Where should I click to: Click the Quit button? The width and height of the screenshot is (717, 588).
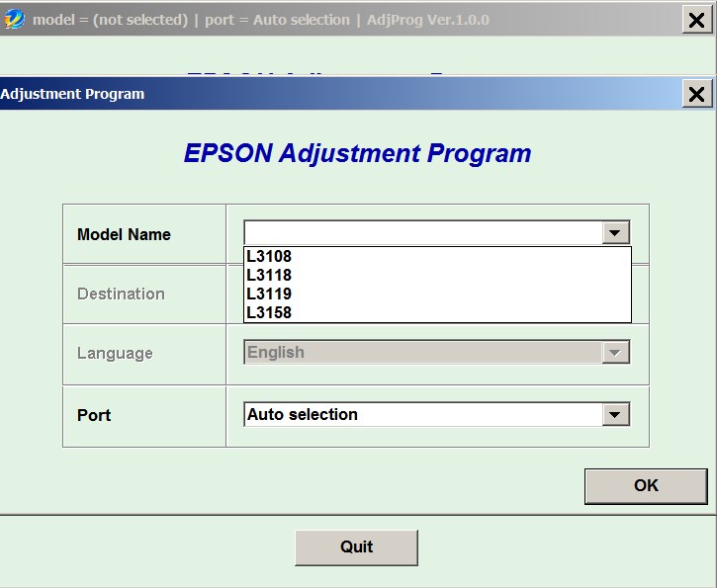[x=356, y=547]
